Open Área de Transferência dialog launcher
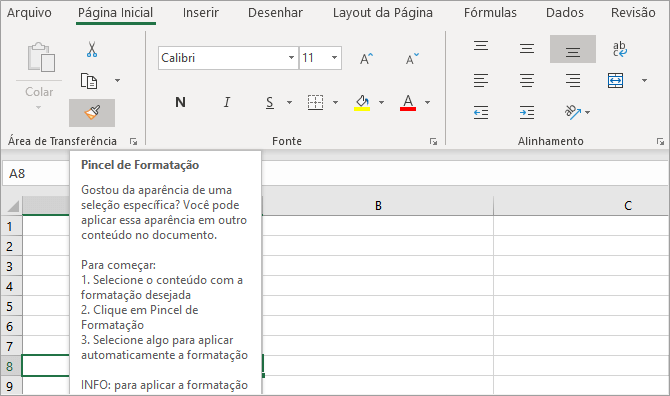 [133, 141]
